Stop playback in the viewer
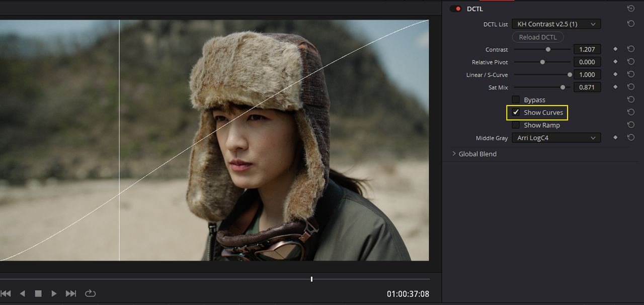This screenshot has height=305, width=644. tap(38, 293)
